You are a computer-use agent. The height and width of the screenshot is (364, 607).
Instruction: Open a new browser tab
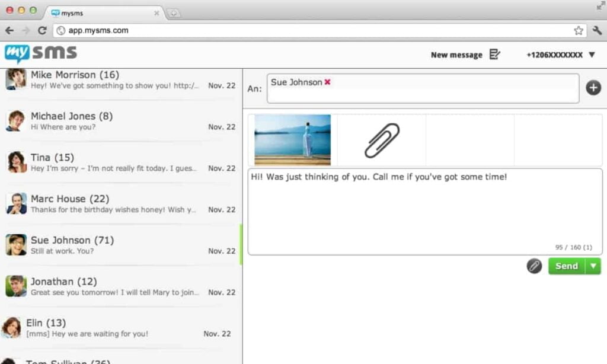point(174,13)
